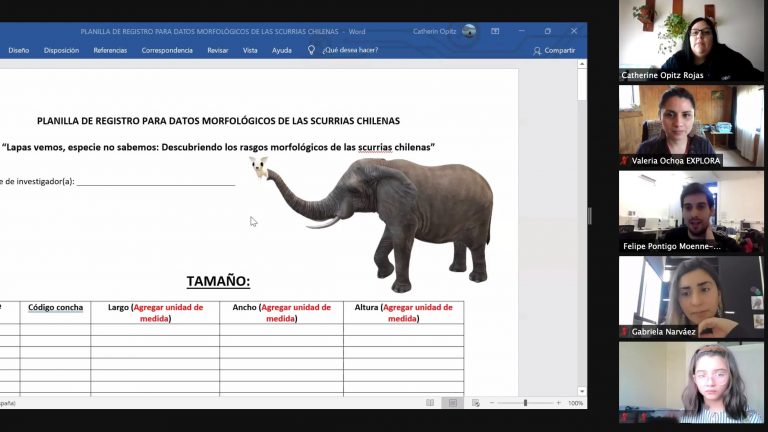Switch to Read Mode view icon

pyautogui.click(x=430, y=403)
